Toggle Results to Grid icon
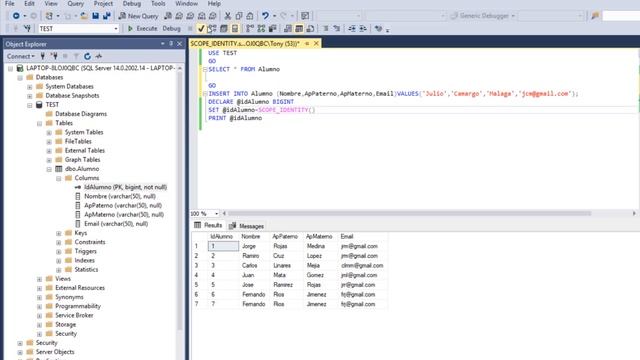Viewport: 640px width, 360px height. coord(299,29)
